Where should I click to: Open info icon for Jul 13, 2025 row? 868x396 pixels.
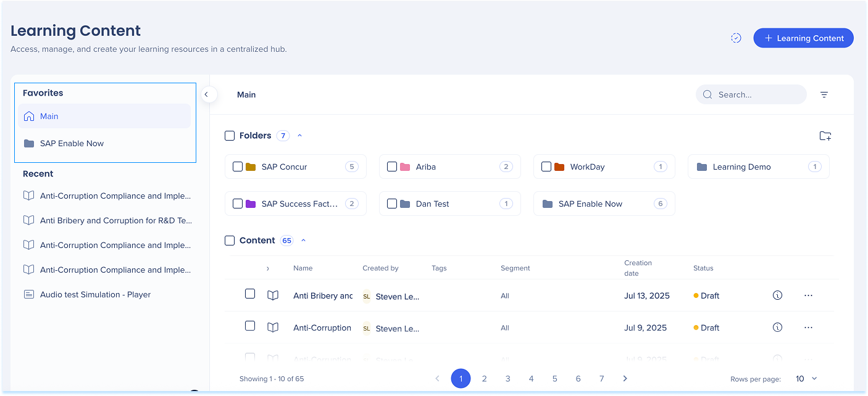tap(777, 295)
